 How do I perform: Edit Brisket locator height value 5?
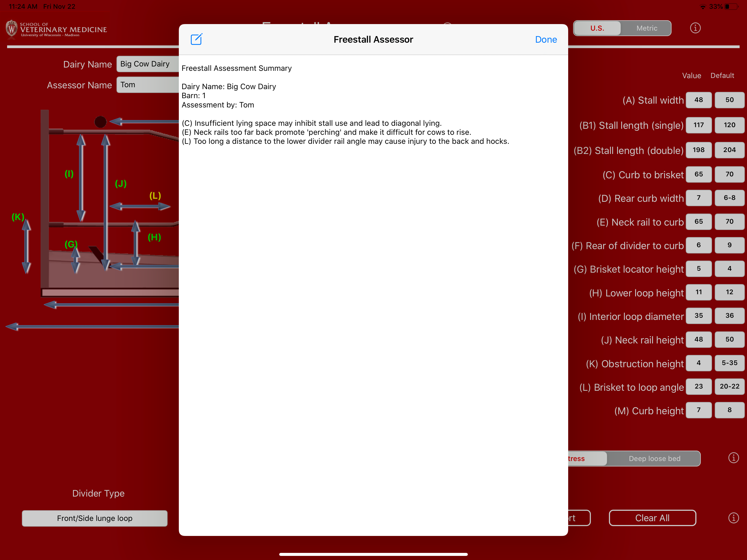[698, 269]
